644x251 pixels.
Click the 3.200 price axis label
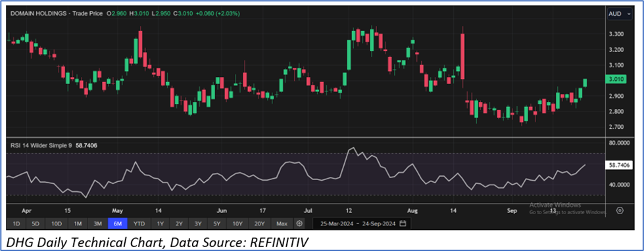point(616,50)
